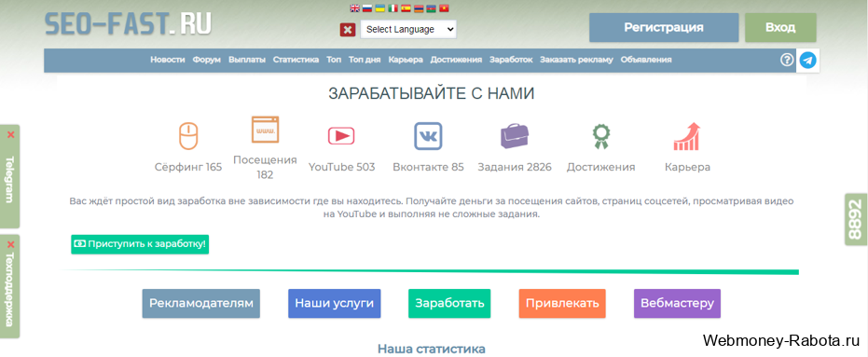Screen dimensions: 868x357
Task: Switch to the Заработать tab
Action: point(449,303)
